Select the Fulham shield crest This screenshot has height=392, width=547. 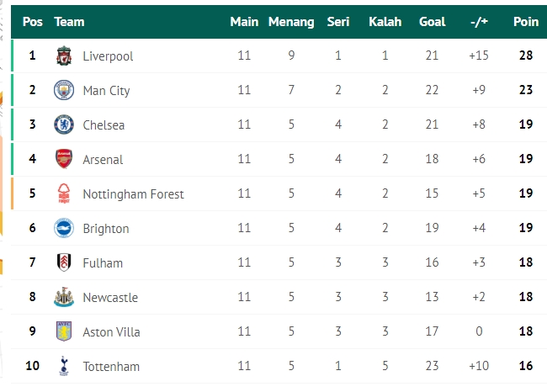[x=64, y=262]
